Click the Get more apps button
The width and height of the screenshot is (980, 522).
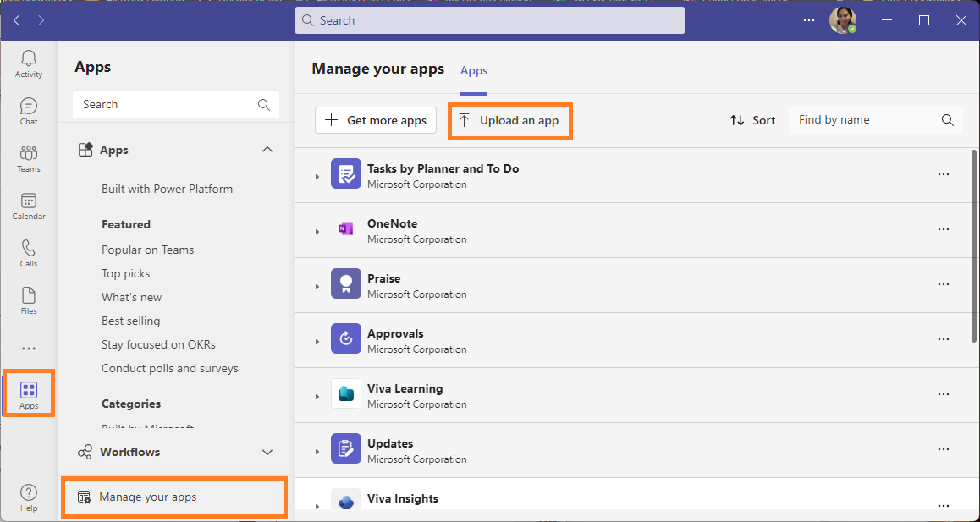click(376, 120)
